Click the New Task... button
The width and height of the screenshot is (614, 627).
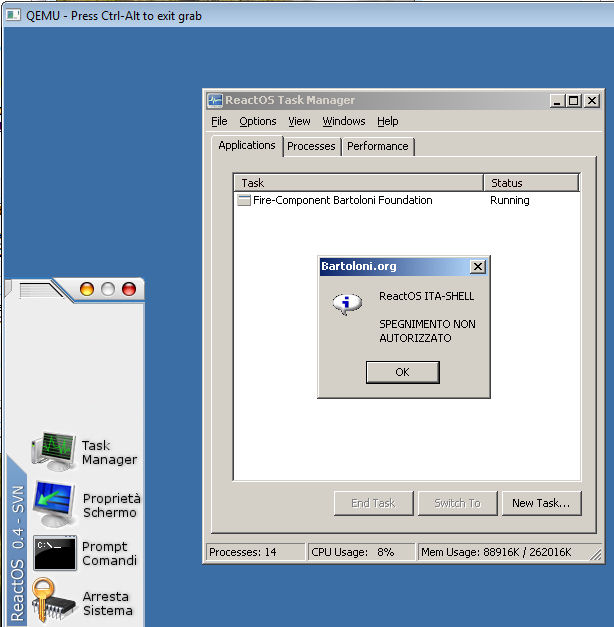[541, 503]
